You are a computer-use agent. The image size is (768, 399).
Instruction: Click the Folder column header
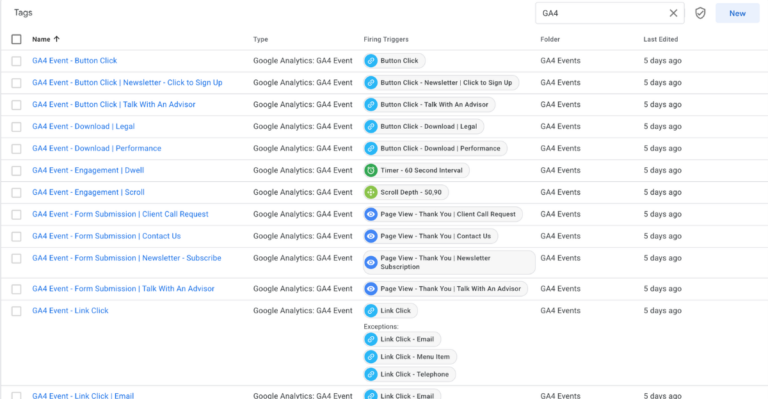click(550, 39)
